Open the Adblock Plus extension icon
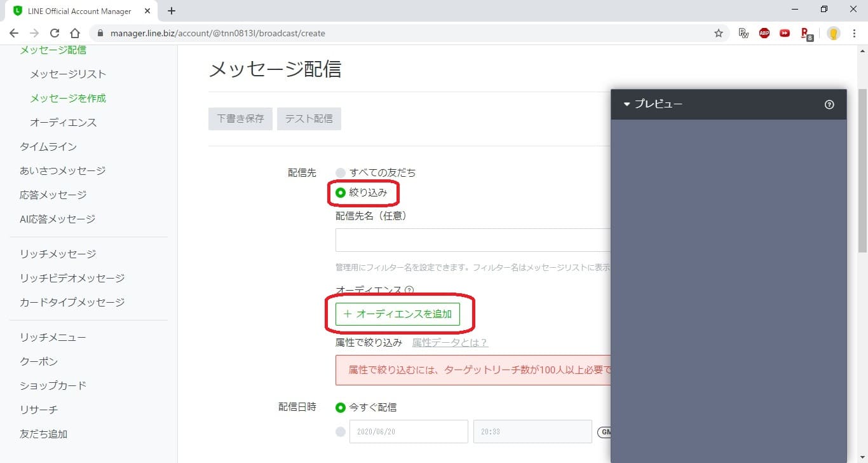Image resolution: width=868 pixels, height=463 pixels. (x=764, y=33)
